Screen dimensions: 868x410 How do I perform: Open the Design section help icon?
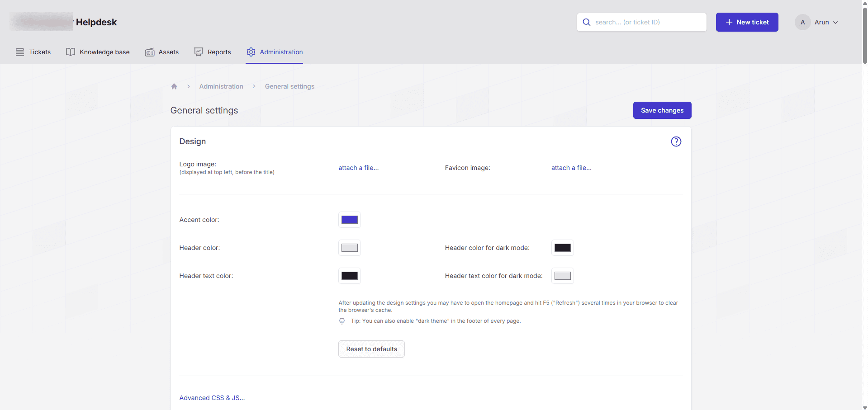[x=676, y=141]
